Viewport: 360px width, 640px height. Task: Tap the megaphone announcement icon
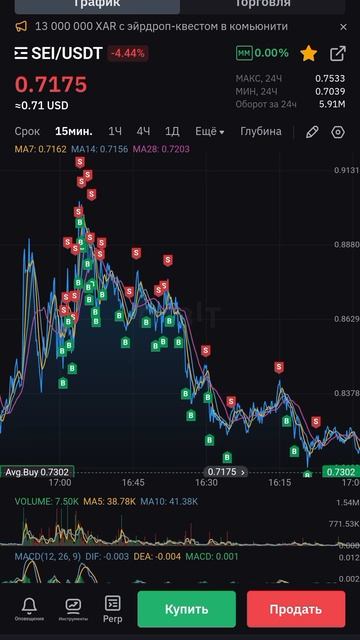(x=21, y=27)
